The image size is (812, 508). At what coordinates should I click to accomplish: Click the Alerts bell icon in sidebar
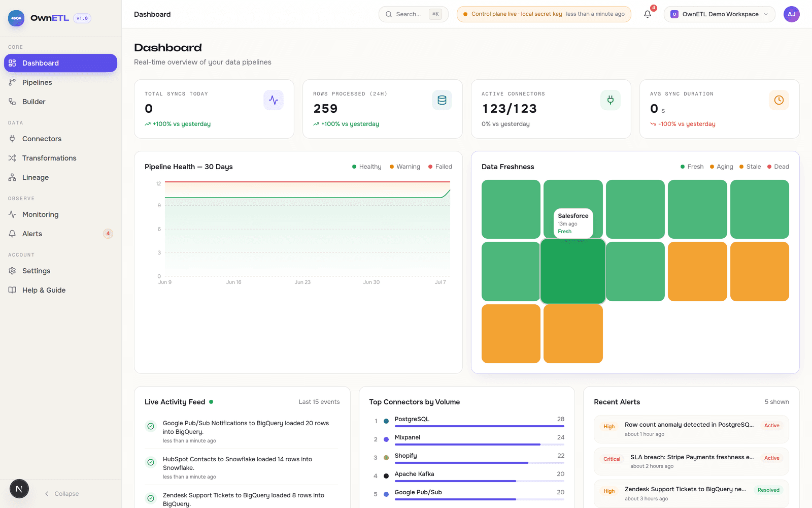12,234
